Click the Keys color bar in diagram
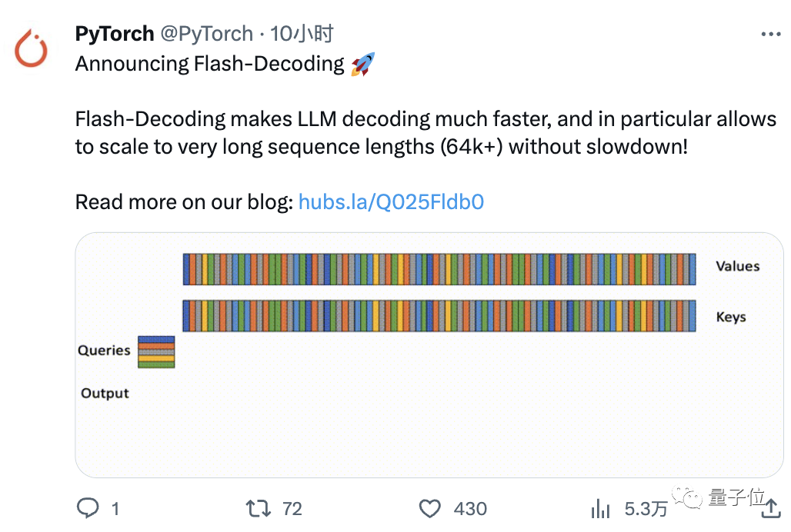The image size is (791, 532). coord(439,316)
